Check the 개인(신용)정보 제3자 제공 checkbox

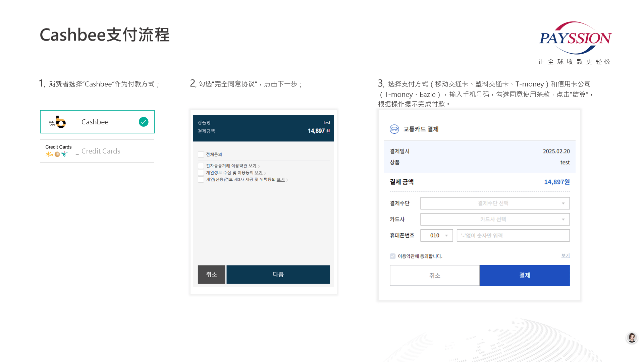click(201, 180)
